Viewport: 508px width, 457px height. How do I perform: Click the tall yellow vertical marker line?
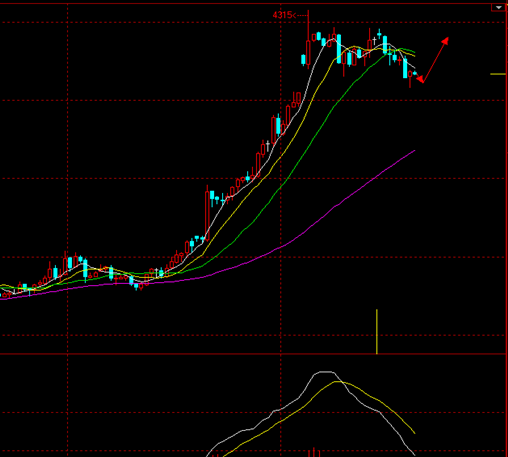click(x=377, y=331)
